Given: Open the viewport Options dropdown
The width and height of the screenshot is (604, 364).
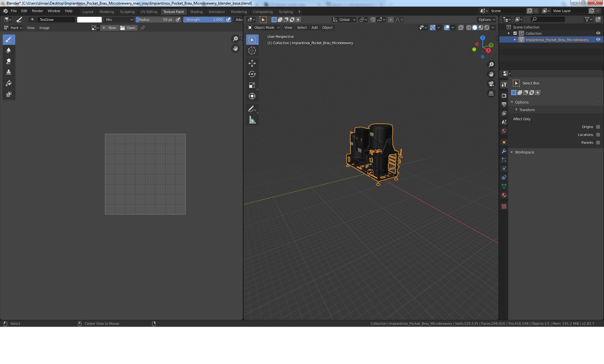Looking at the screenshot, I should click(x=486, y=20).
